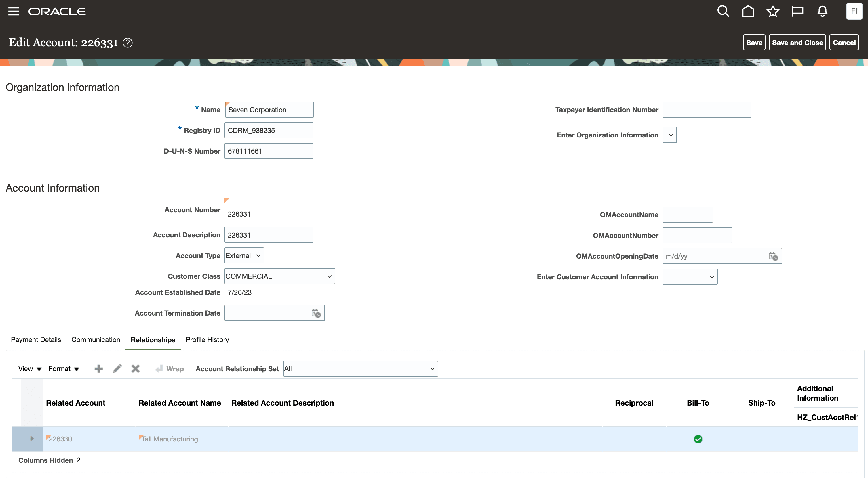
Task: Expand the 226330 relationship row
Action: (x=32, y=439)
